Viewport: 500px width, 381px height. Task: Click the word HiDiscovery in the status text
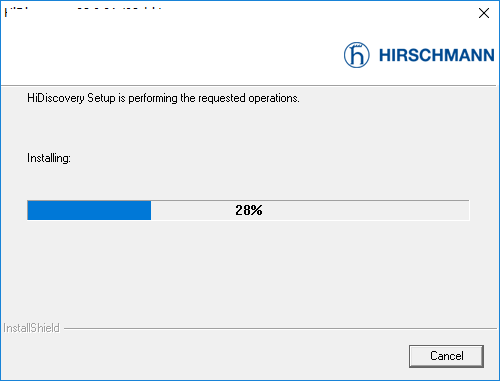(56, 98)
